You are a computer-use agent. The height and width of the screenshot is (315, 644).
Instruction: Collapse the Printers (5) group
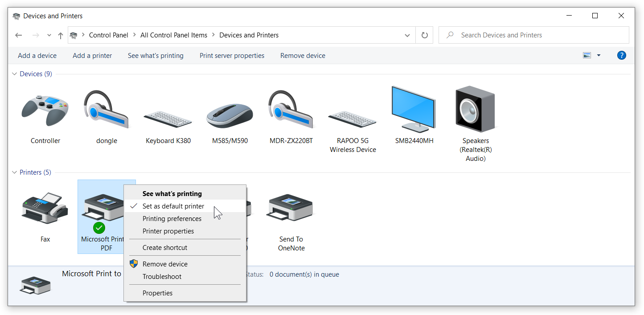(x=15, y=172)
